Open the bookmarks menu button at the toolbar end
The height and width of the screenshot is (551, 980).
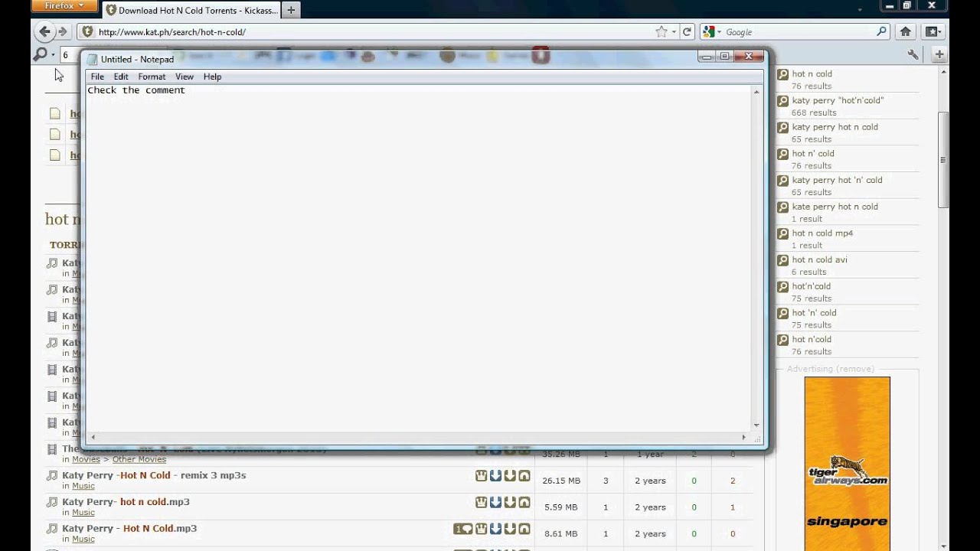click(x=933, y=32)
